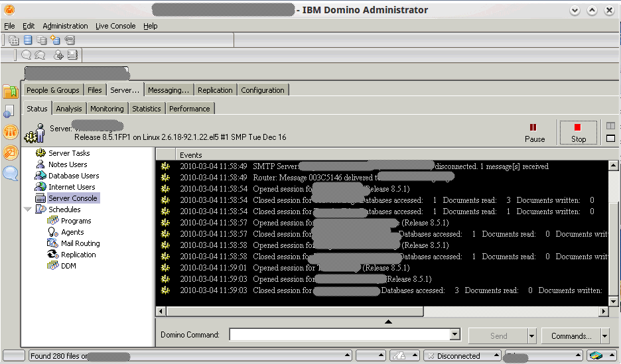This screenshot has width=621, height=364.
Task: Click the DDM tree icon
Action: 52,265
